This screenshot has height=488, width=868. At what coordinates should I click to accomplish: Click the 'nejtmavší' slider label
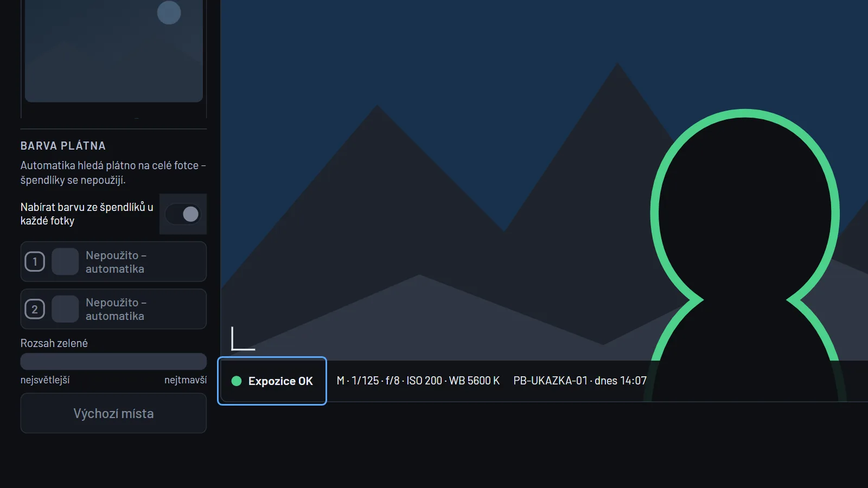tap(186, 380)
